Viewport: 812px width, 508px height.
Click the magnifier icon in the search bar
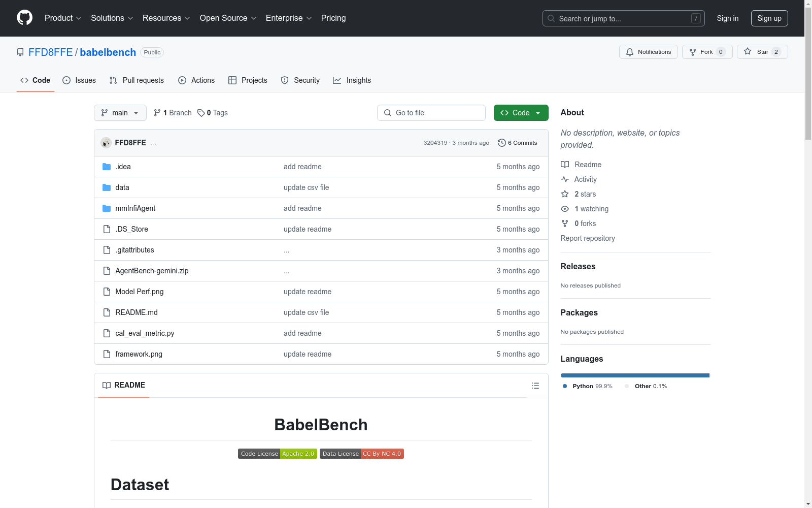tap(551, 18)
